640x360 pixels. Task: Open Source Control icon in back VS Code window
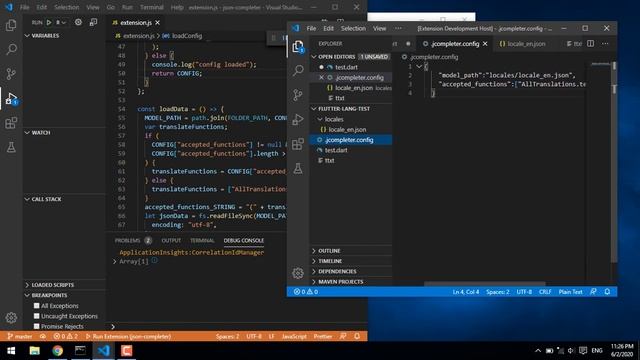pyautogui.click(x=11, y=74)
